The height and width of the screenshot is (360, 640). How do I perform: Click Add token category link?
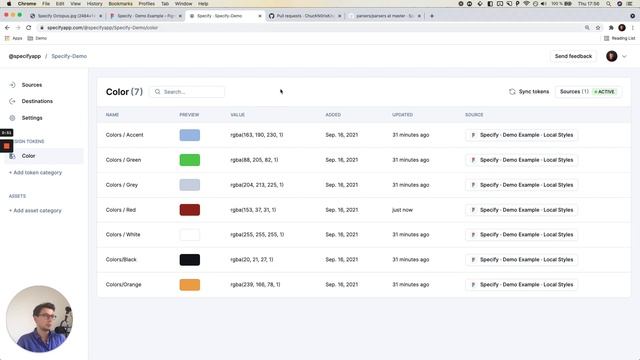[x=36, y=173]
